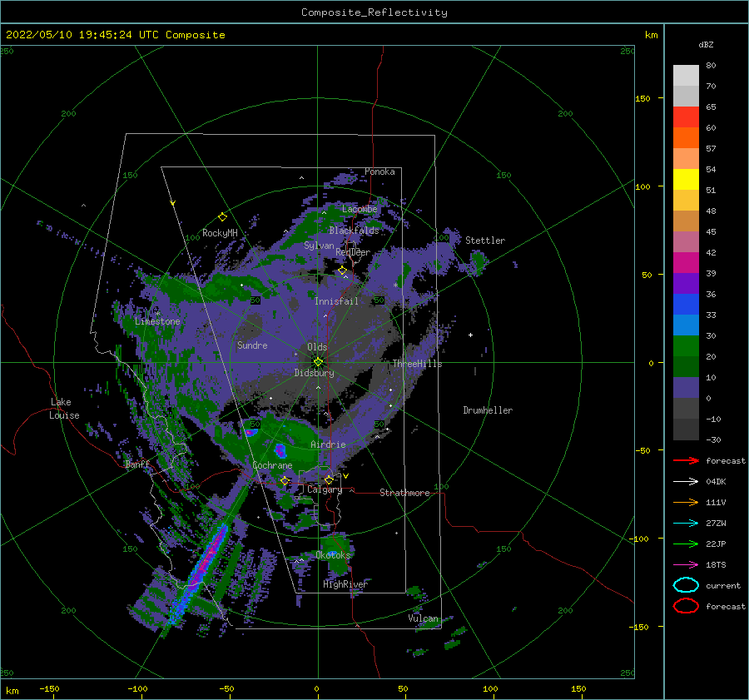749x700 pixels.
Task: Click the Lacombe city label
Action: (360, 209)
